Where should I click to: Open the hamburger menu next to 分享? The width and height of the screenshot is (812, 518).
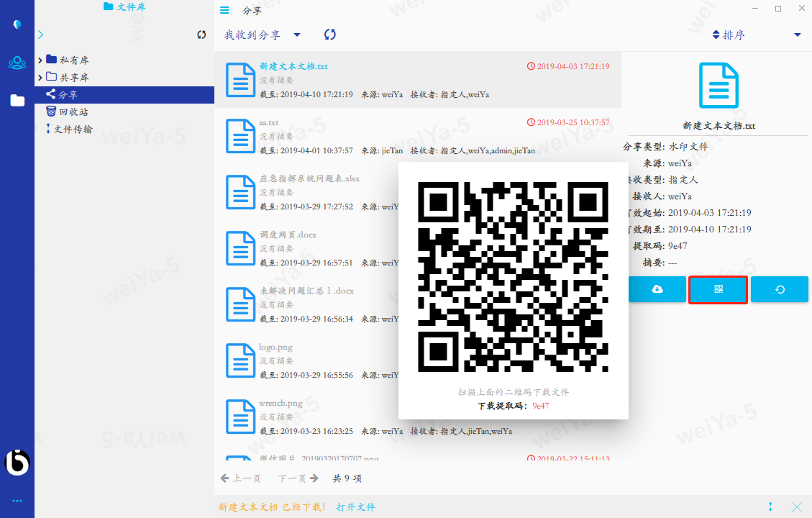225,10
